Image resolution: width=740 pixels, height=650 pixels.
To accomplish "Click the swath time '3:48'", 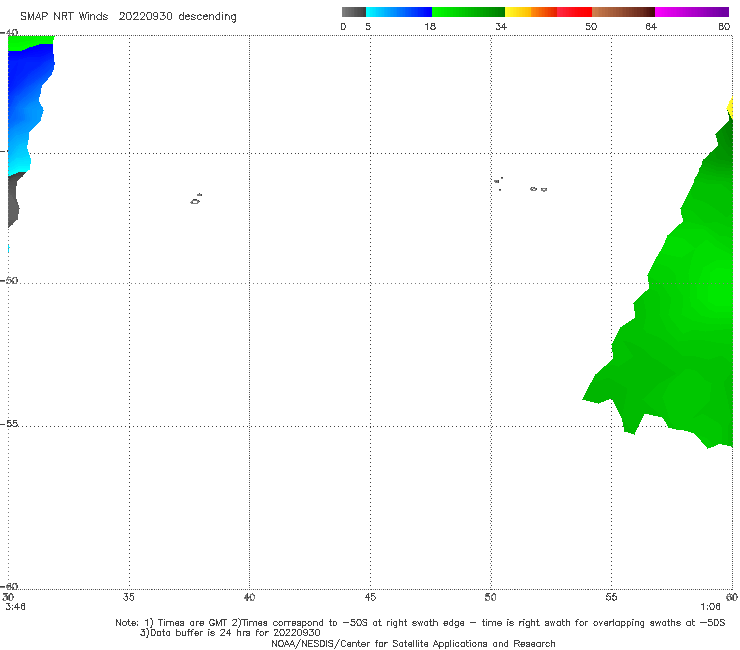I will 15,607.
